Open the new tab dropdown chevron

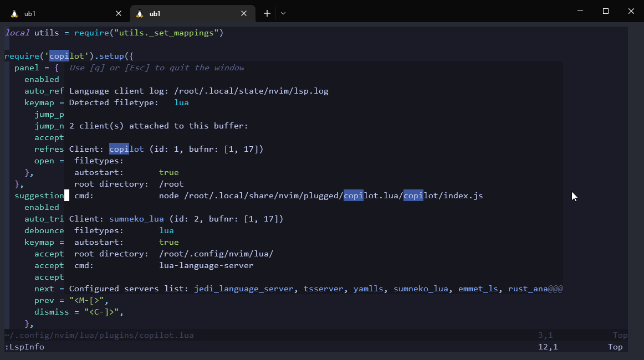pyautogui.click(x=283, y=12)
